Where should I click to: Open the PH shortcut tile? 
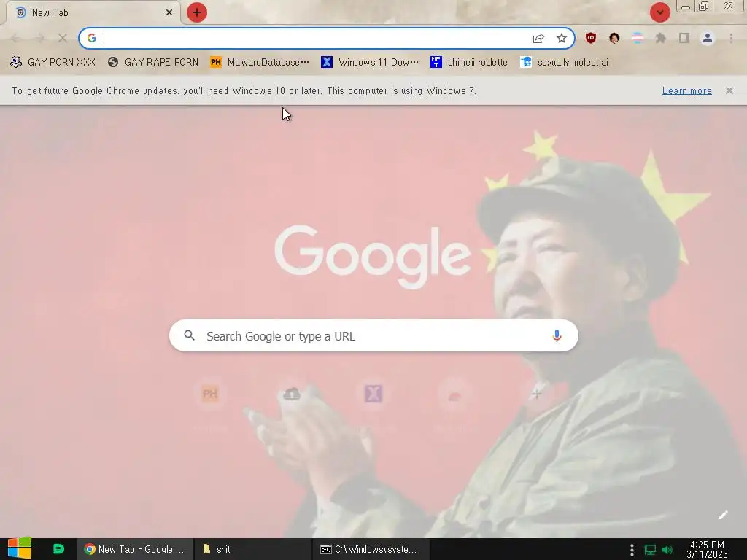[x=210, y=394]
